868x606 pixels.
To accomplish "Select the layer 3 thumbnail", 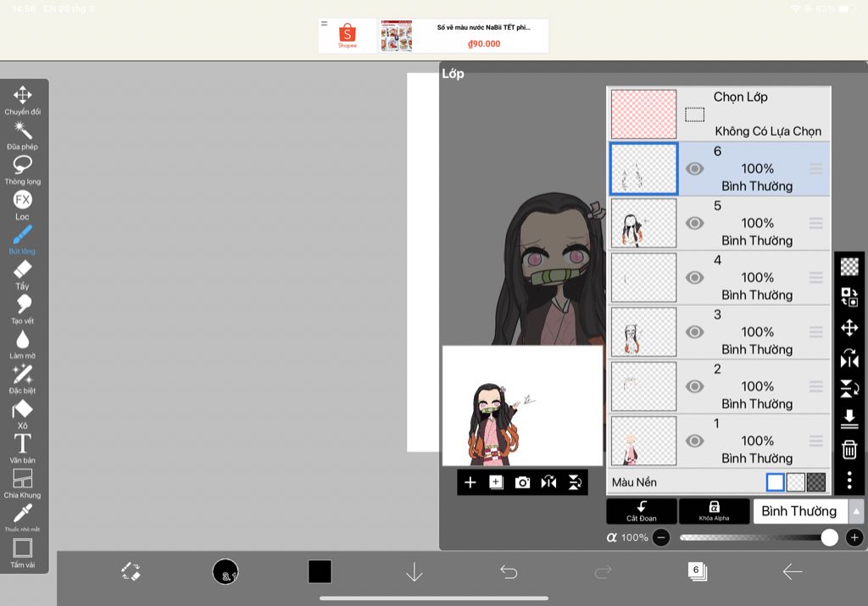I will (644, 332).
